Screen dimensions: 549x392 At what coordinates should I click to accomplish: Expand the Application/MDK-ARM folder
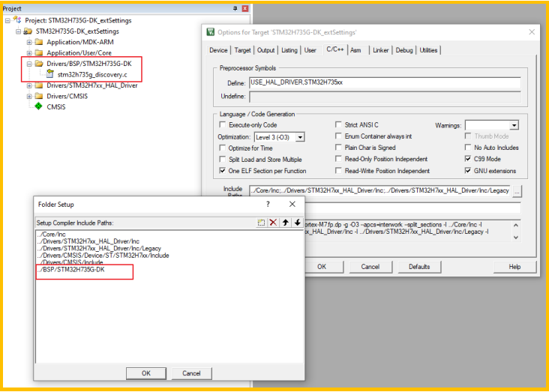pyautogui.click(x=29, y=42)
